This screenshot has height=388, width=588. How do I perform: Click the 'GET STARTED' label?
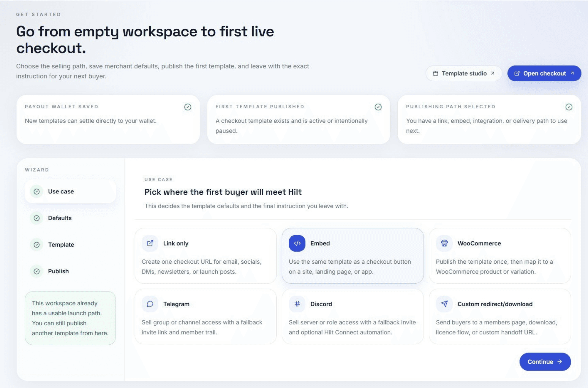tap(38, 14)
